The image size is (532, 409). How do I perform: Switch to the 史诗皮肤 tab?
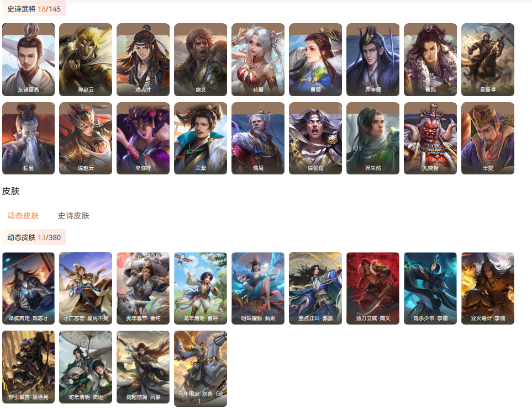[x=73, y=215]
